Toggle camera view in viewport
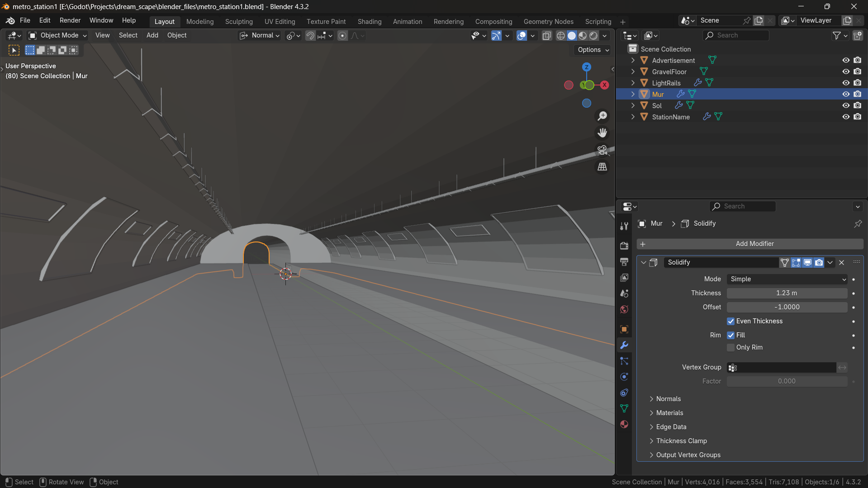 [x=602, y=150]
